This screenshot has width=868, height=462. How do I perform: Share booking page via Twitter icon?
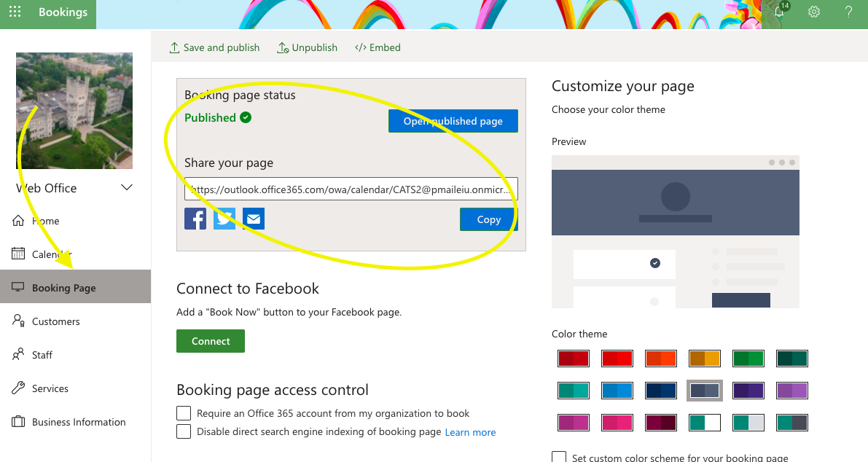(x=224, y=219)
